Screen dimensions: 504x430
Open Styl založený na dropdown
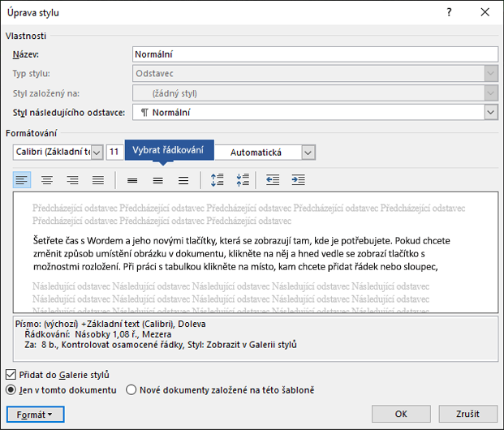pyautogui.click(x=491, y=93)
